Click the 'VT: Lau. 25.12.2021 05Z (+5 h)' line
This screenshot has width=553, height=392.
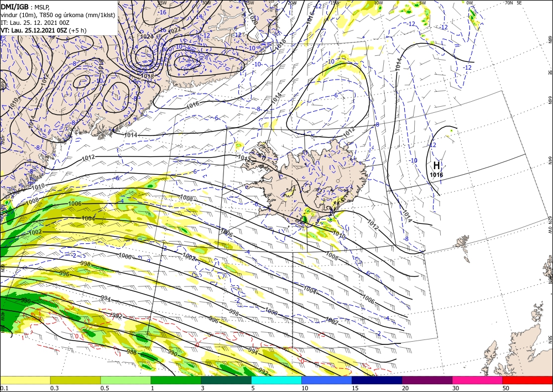(43, 30)
